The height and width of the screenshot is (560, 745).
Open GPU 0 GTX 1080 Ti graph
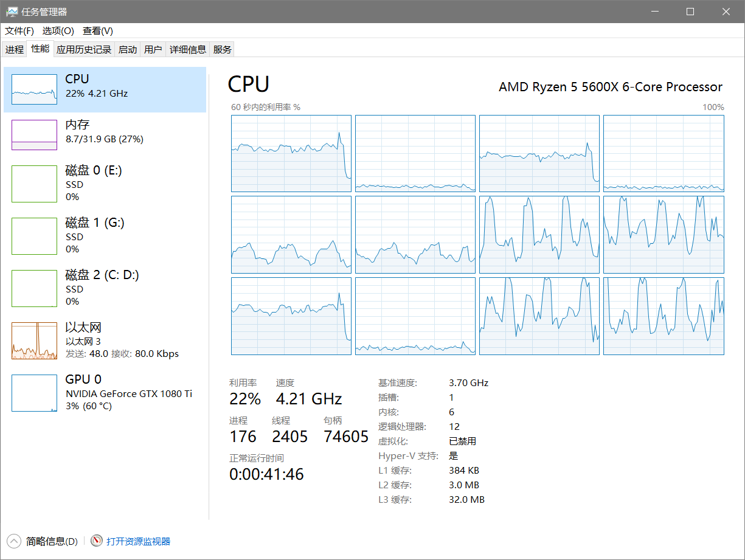coord(34,393)
